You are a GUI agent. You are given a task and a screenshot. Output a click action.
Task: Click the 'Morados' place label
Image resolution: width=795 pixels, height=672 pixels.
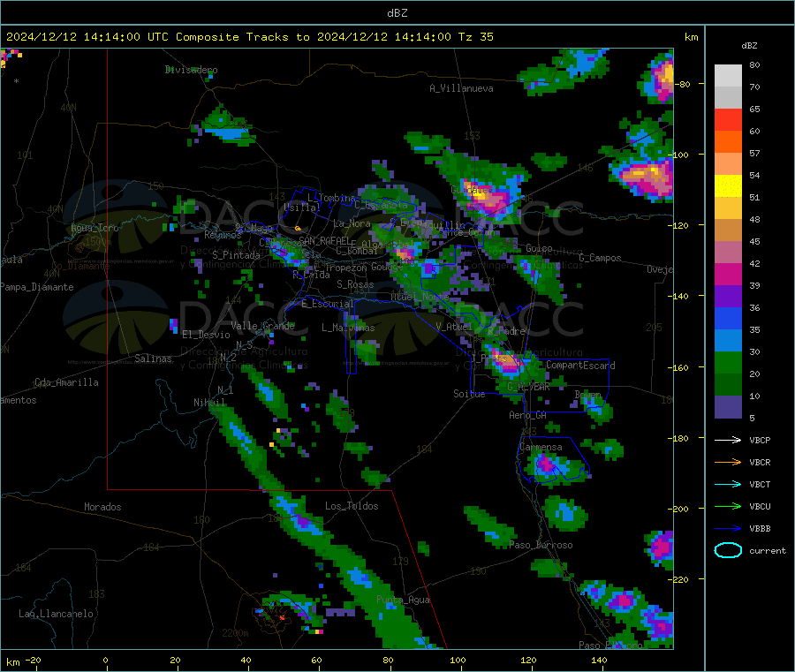102,507
